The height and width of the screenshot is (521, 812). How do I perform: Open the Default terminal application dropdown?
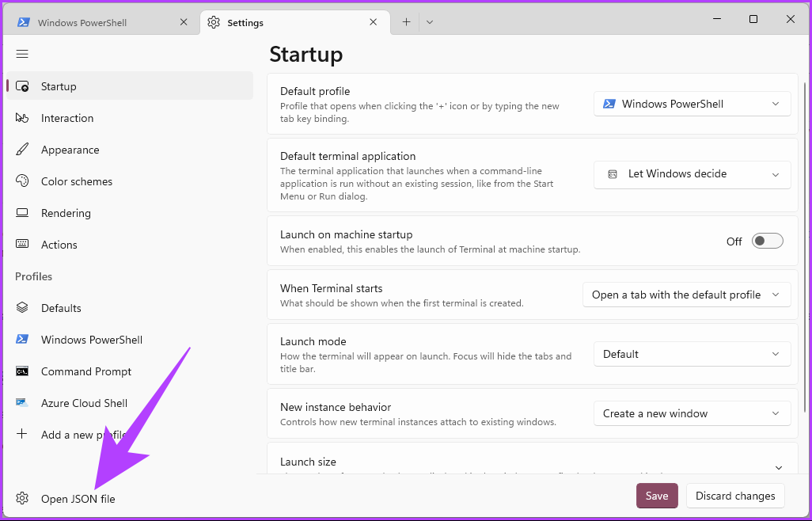[692, 174]
